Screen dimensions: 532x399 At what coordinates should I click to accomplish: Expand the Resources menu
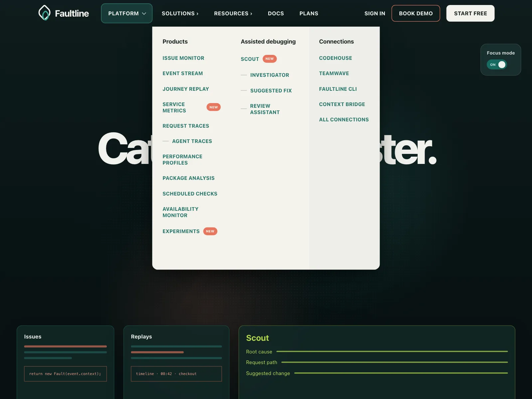pyautogui.click(x=233, y=13)
